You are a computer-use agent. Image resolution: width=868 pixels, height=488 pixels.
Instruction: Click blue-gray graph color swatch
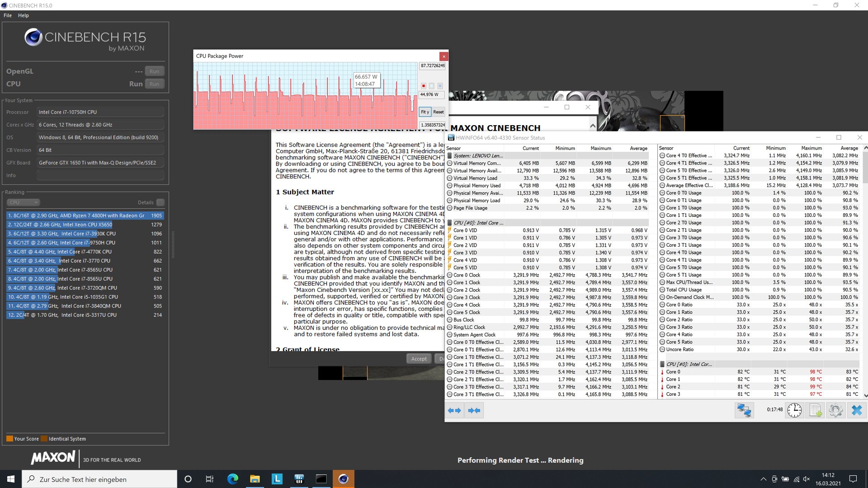pos(440,86)
